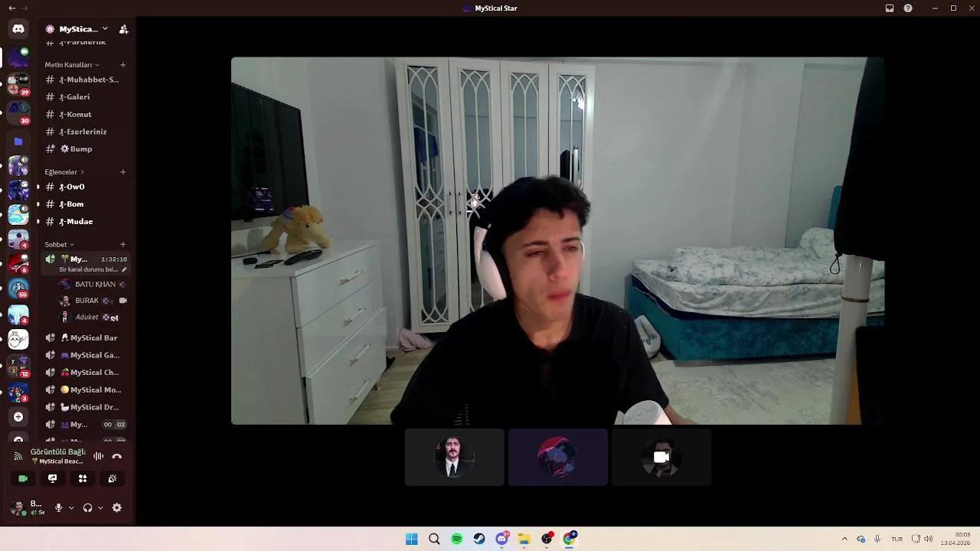Select BURAK in voice channel list
Viewport: 980px width, 551px height.
[x=93, y=301]
